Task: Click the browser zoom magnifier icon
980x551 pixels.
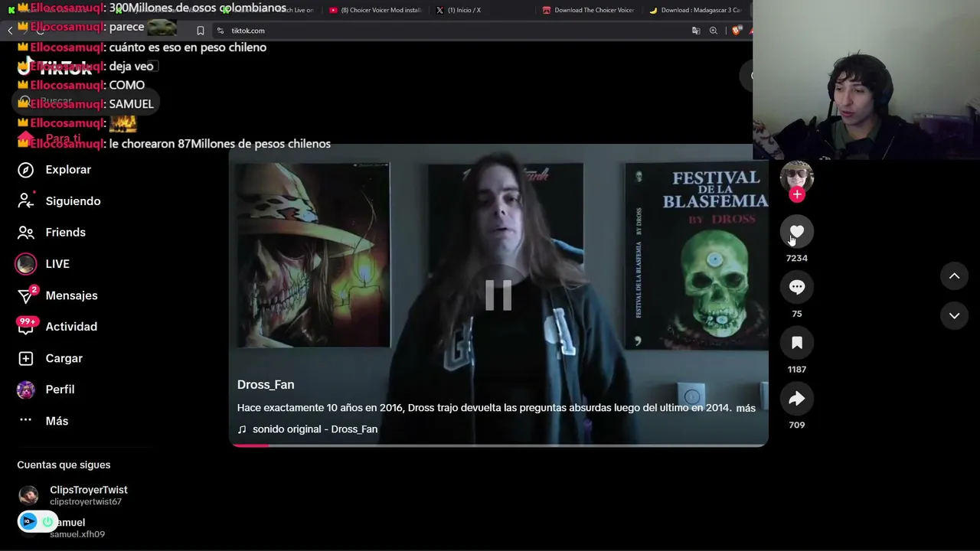Action: (714, 31)
